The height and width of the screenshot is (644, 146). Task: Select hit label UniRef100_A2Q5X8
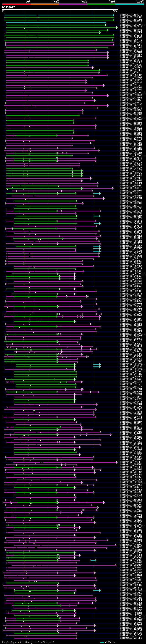131,57
